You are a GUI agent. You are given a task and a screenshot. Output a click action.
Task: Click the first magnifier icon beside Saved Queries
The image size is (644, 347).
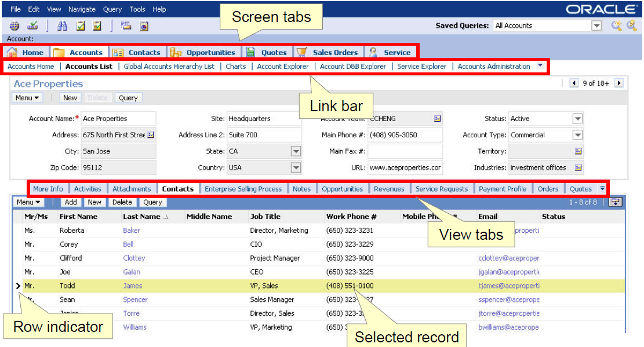(x=617, y=25)
